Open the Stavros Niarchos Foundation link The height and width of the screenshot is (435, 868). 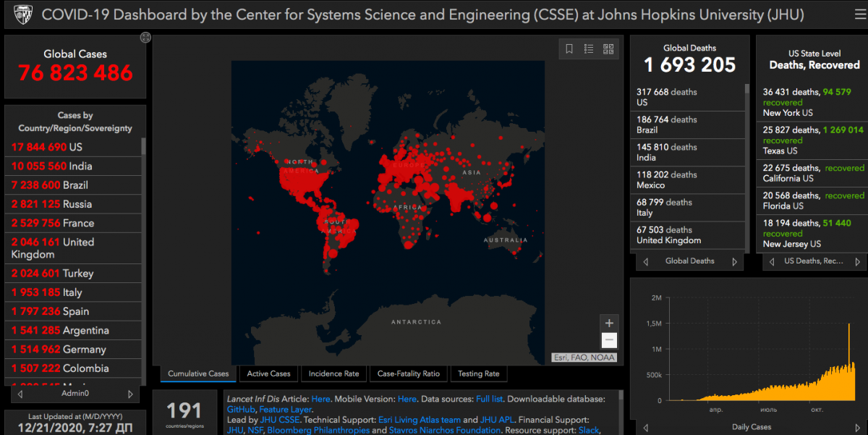point(444,431)
